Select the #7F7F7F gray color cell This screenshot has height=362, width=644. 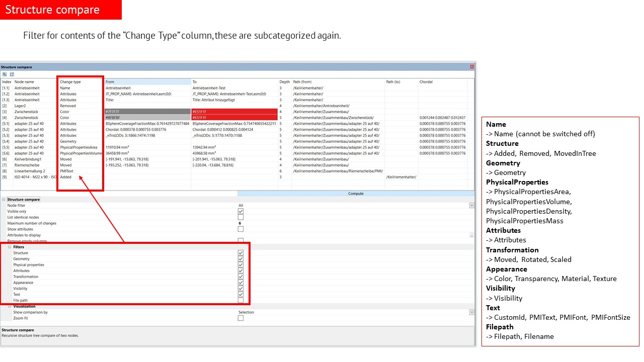(147, 112)
